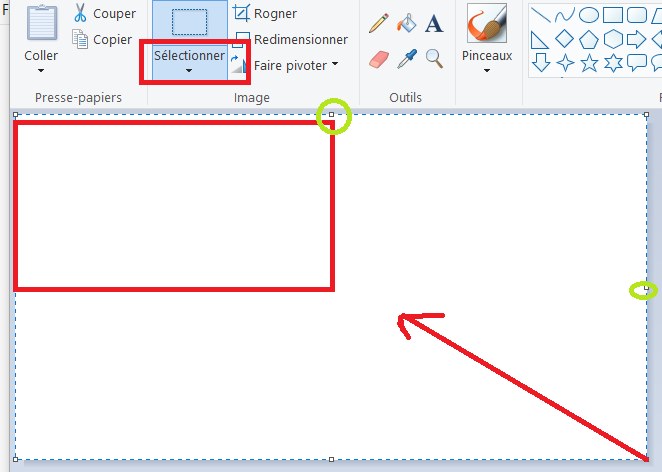Pick the hexagon shape

613,39
